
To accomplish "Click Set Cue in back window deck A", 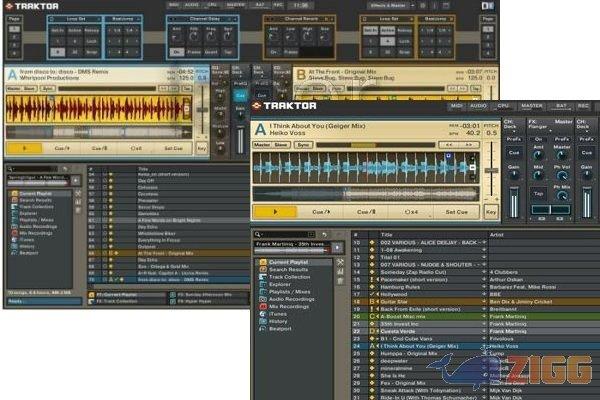I will tap(173, 148).
